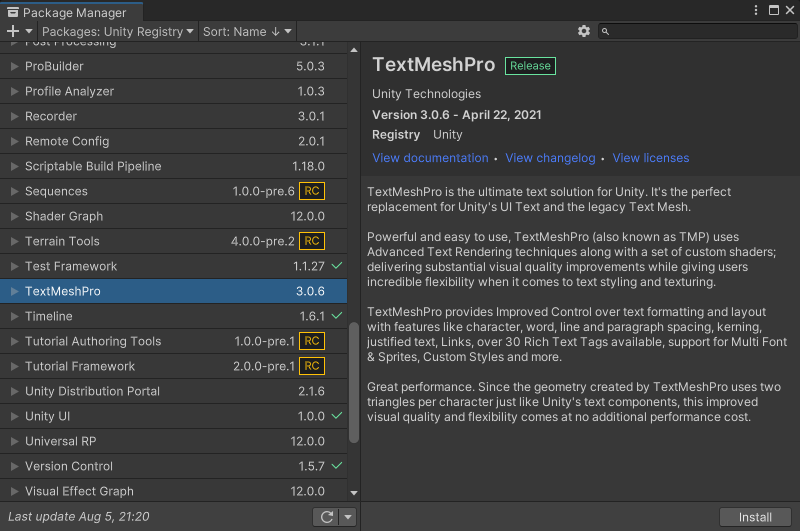Select the Remote Config package

pyautogui.click(x=173, y=141)
